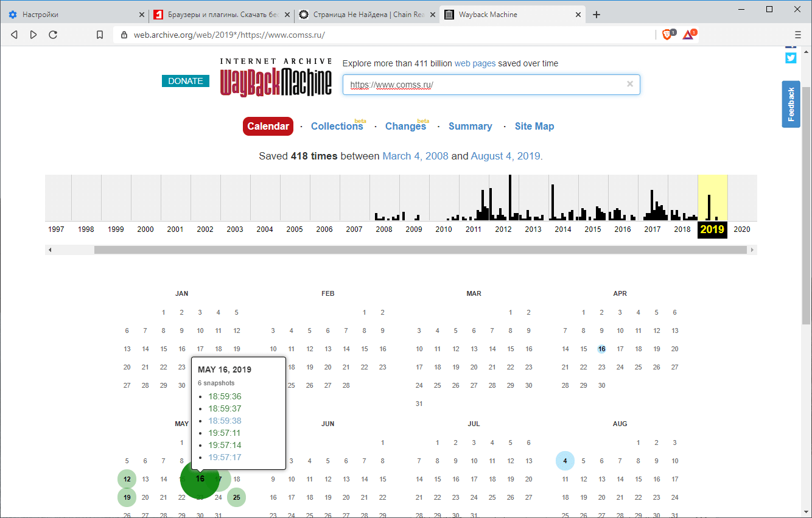
Task: Switch to the Collections tab
Action: pyautogui.click(x=337, y=126)
